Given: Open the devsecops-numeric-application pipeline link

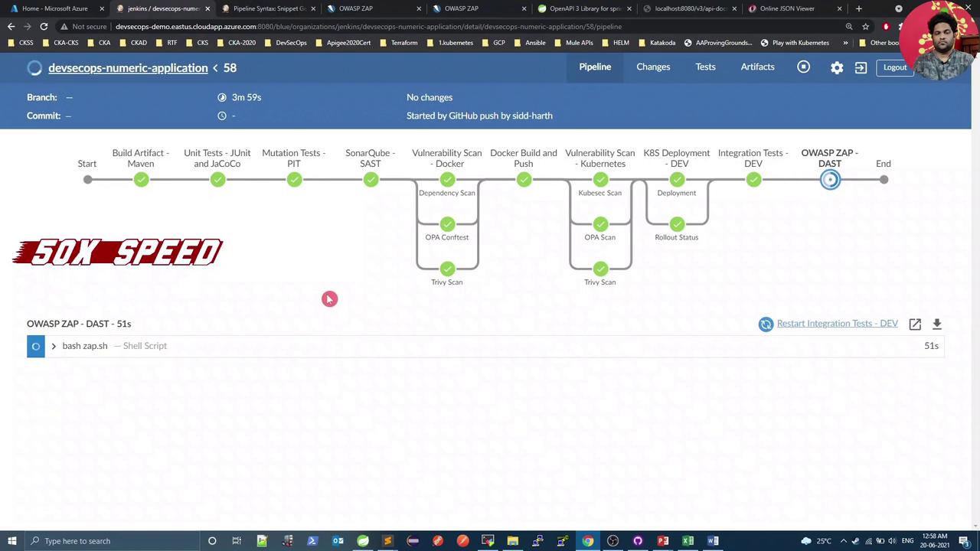Looking at the screenshot, I should [x=128, y=68].
